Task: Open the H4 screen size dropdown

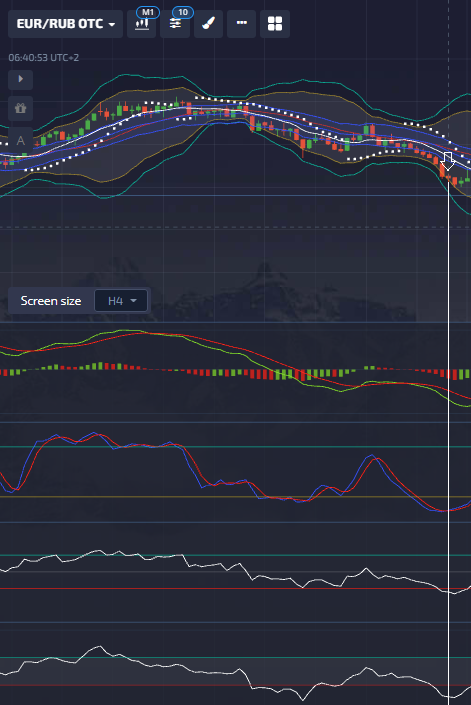Action: (121, 301)
